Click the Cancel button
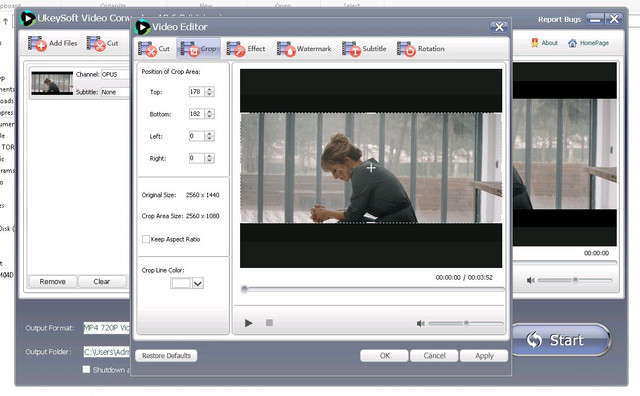640x396 pixels. tap(434, 356)
